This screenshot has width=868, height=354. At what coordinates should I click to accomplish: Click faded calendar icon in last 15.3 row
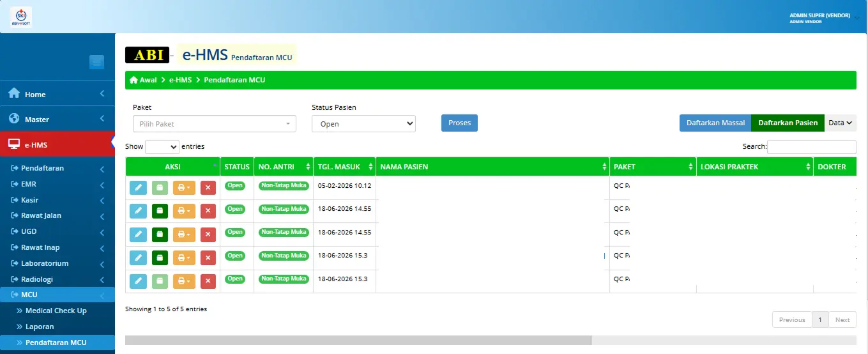[x=160, y=281]
